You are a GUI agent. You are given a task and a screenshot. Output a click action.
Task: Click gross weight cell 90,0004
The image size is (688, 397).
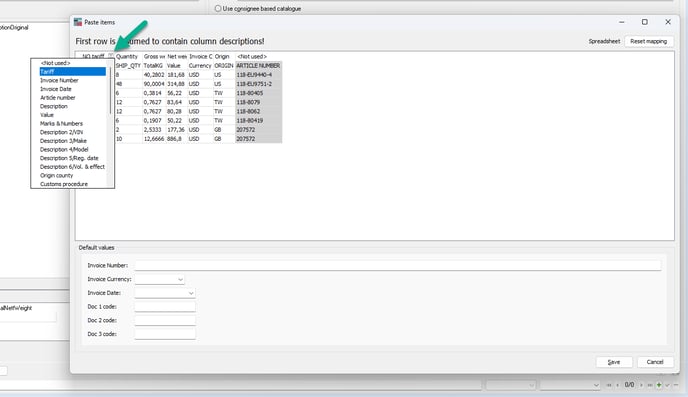click(x=154, y=84)
